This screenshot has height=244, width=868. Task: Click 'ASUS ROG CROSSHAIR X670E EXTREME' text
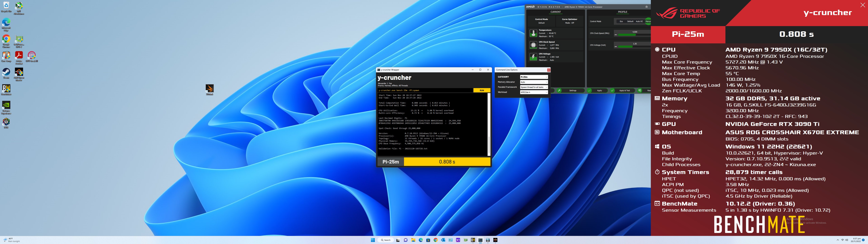(792, 133)
